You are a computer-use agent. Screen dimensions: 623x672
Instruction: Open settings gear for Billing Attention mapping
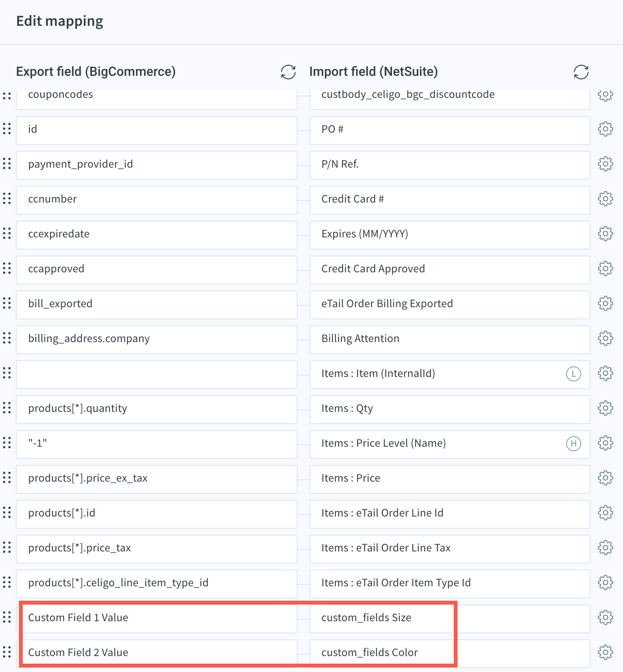click(x=605, y=339)
